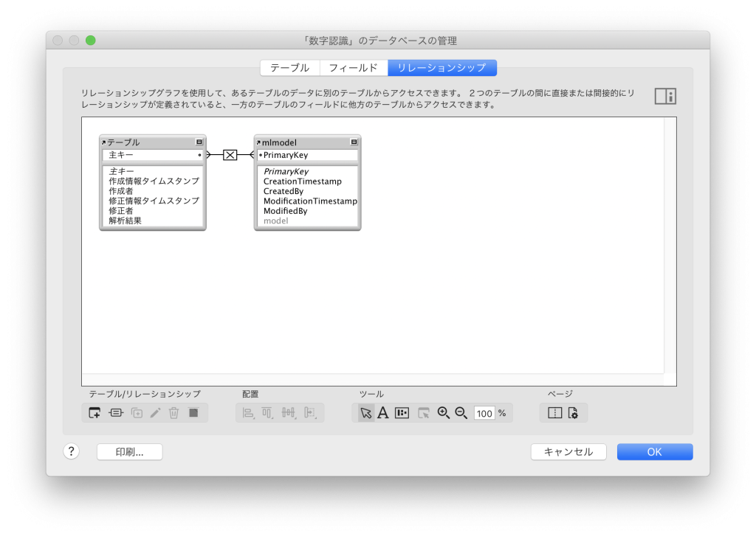Select the 作成者 field in テーブル
The height and width of the screenshot is (537, 756).
point(120,191)
